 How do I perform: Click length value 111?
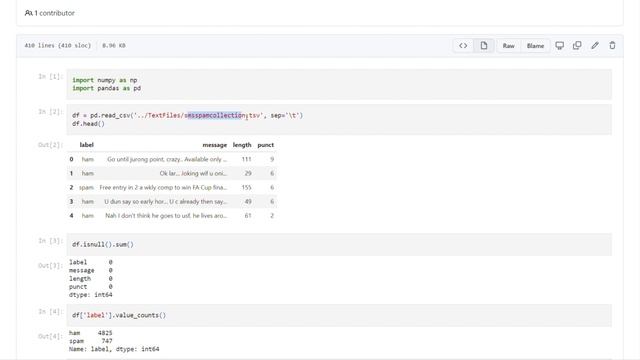246,159
